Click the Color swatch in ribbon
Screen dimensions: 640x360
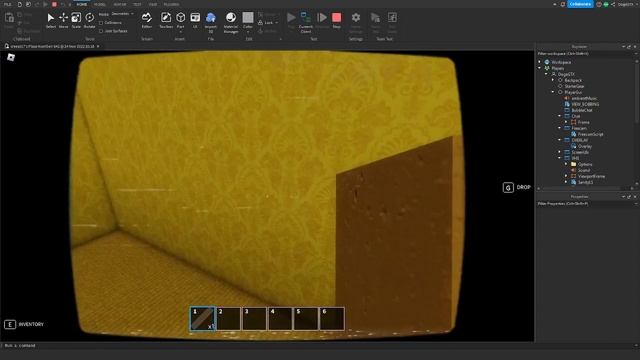click(x=248, y=18)
